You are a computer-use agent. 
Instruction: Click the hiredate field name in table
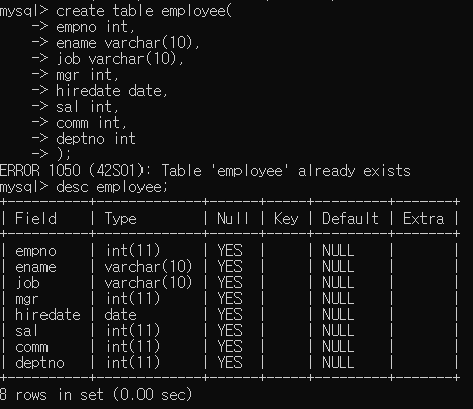(x=48, y=315)
